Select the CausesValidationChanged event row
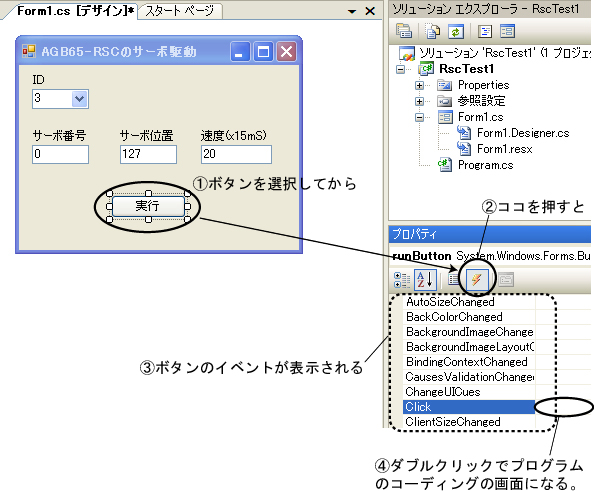Image resolution: width=594 pixels, height=491 pixels. 469,377
